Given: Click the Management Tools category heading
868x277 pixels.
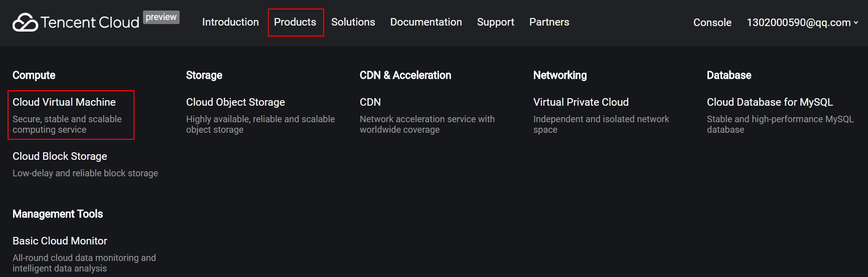Looking at the screenshot, I should [x=58, y=214].
